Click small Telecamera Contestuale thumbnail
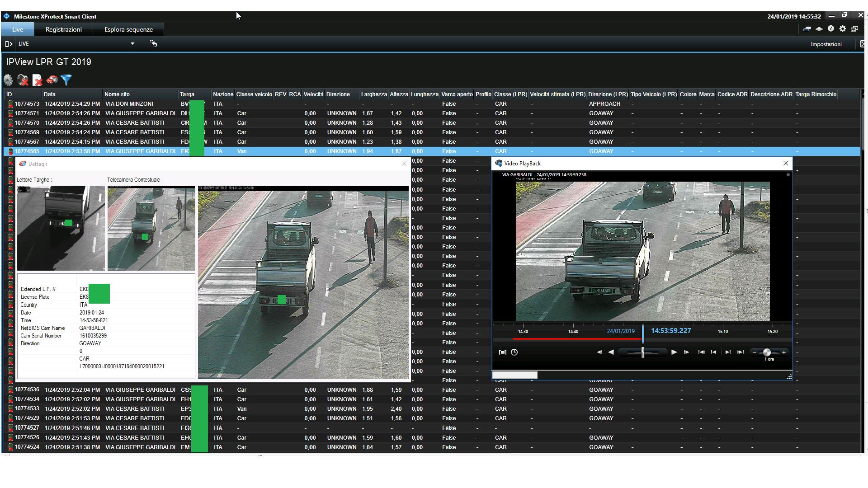The height and width of the screenshot is (488, 868). click(x=151, y=228)
